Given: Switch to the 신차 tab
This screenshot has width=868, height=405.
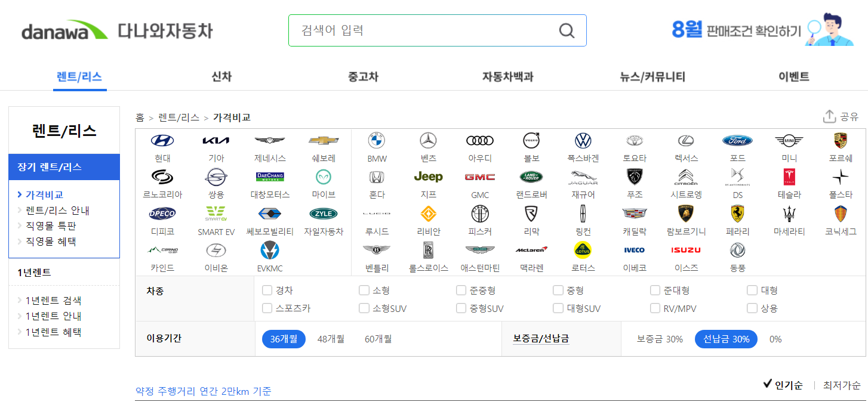Looking at the screenshot, I should [x=221, y=77].
